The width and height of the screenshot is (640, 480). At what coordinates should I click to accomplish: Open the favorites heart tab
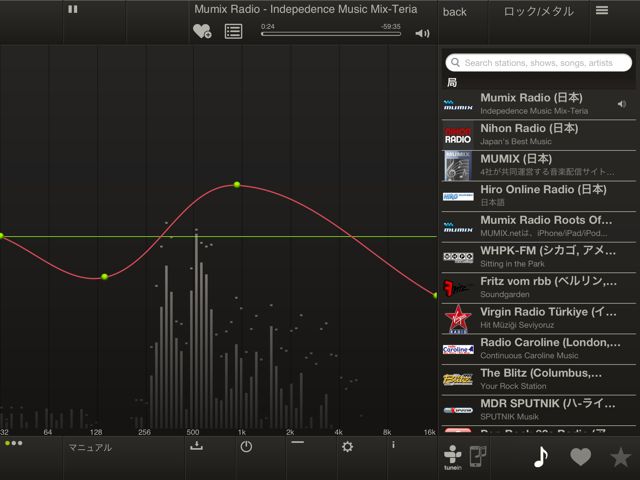click(580, 456)
